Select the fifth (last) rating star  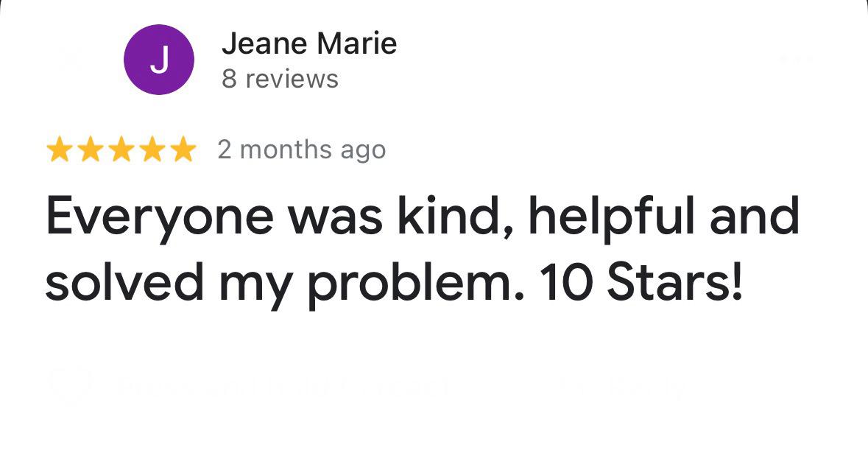coord(183,150)
